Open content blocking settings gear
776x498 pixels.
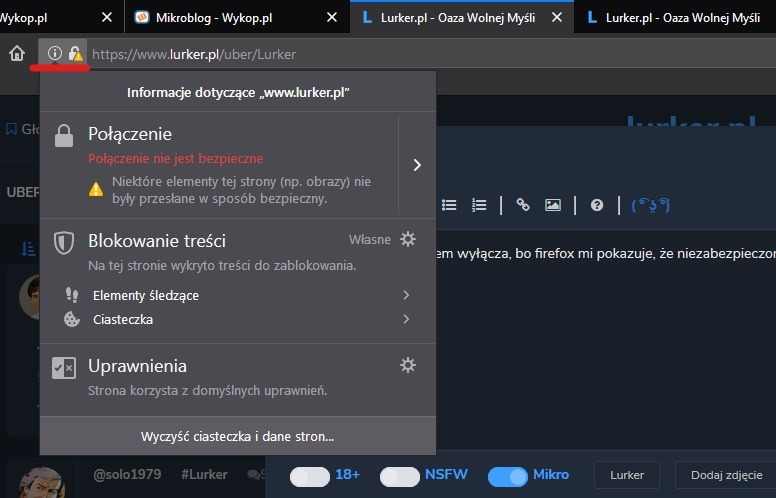[408, 239]
